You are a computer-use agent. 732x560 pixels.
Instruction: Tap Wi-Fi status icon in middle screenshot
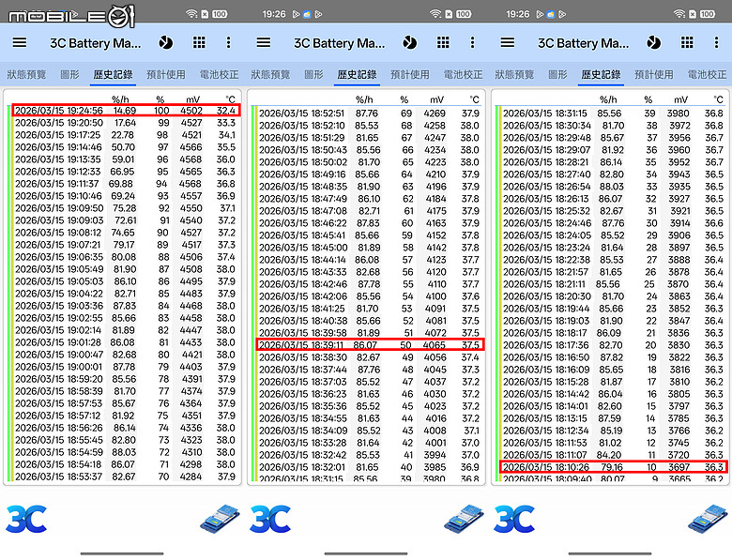coord(435,14)
